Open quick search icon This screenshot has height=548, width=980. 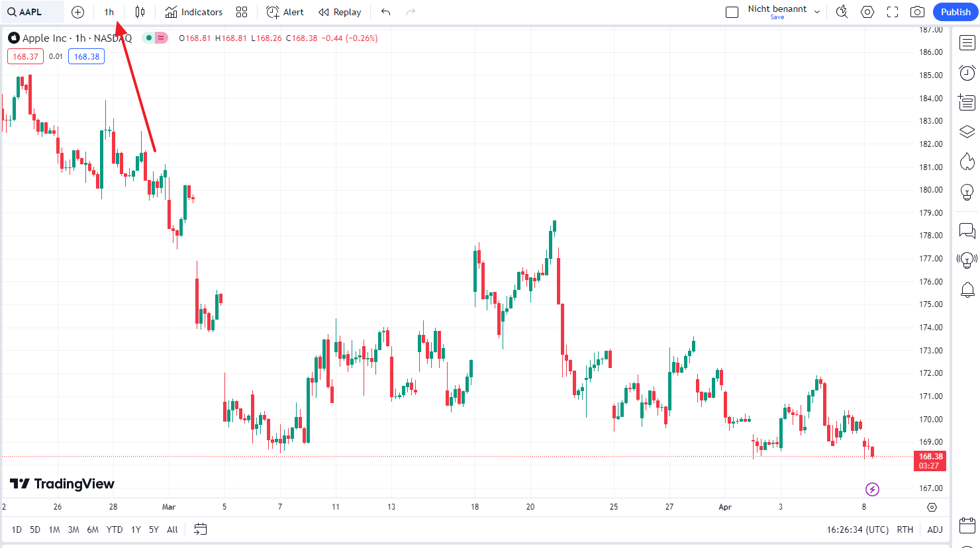point(842,12)
